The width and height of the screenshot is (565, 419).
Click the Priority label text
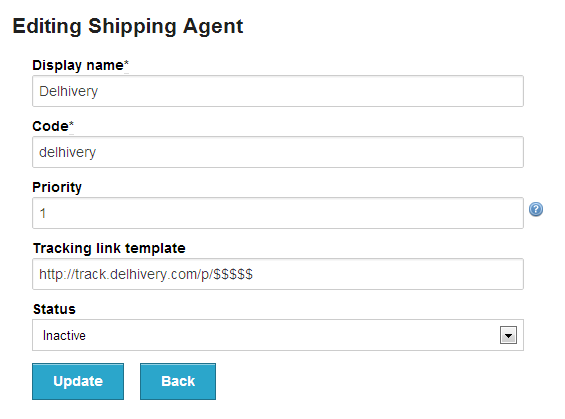click(x=57, y=188)
